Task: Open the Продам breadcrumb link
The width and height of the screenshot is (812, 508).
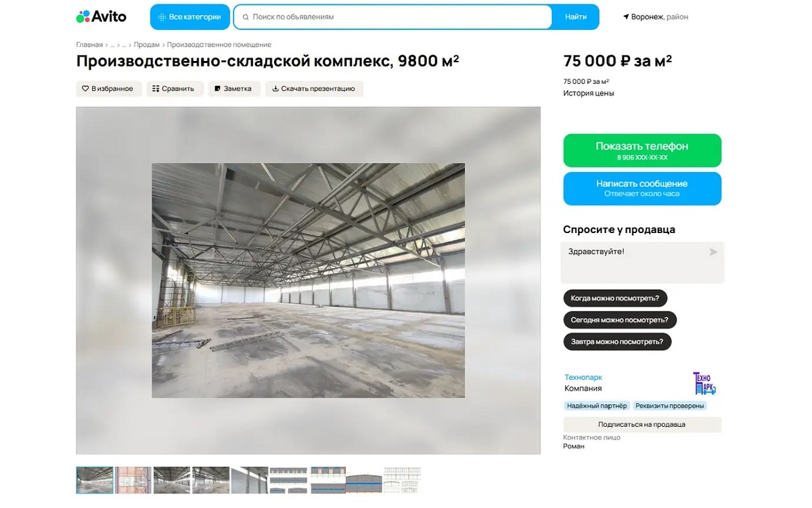Action: tap(147, 45)
